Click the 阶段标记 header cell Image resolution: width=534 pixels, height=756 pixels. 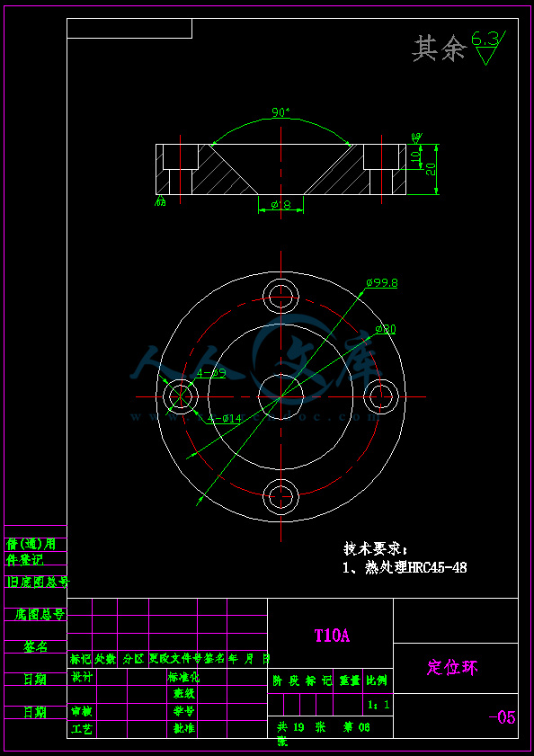tap(302, 680)
